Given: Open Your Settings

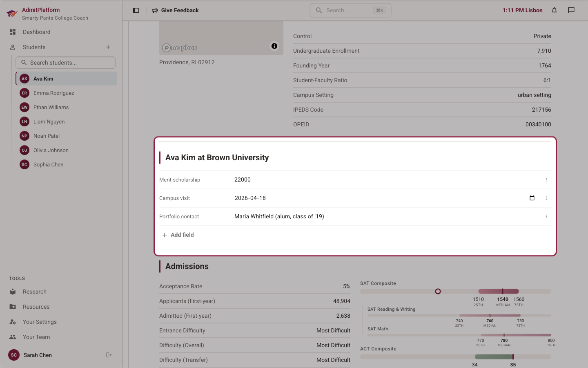Looking at the screenshot, I should 61,322.
